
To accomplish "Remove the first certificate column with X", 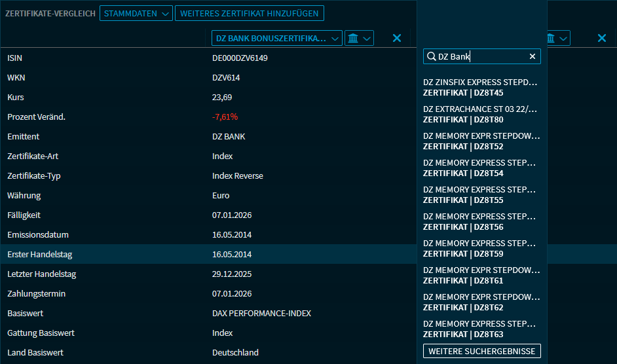I will 396,38.
